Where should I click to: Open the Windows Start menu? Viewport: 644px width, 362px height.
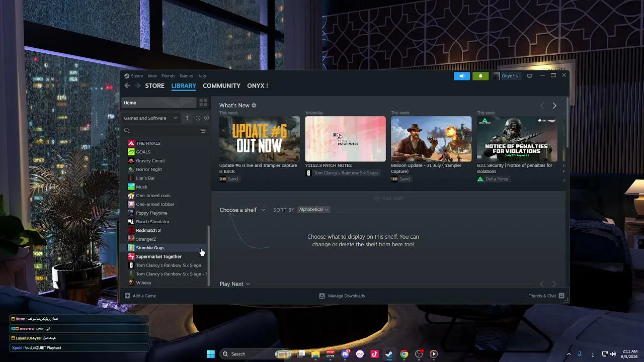point(211,354)
